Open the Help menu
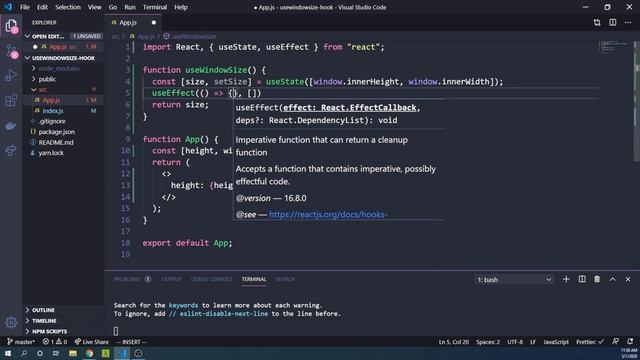 pos(181,7)
